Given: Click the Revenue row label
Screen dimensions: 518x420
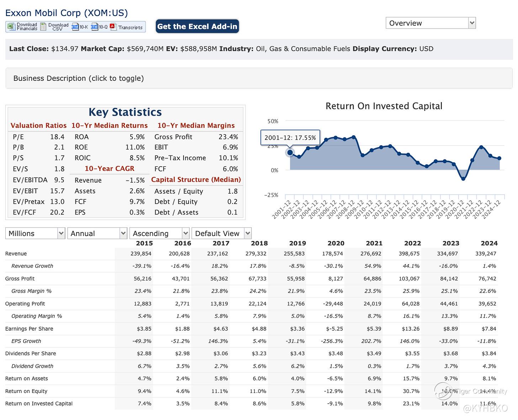Looking at the screenshot, I should click(16, 254).
